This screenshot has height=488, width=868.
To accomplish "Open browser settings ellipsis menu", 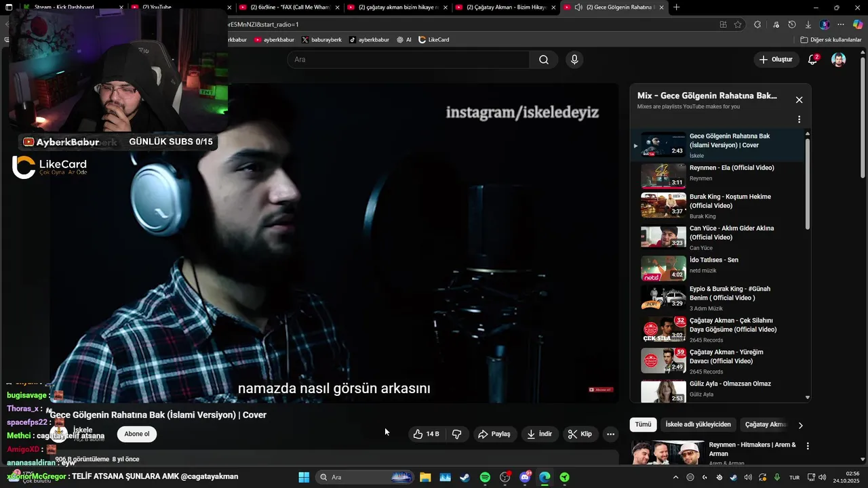I will [x=841, y=24].
